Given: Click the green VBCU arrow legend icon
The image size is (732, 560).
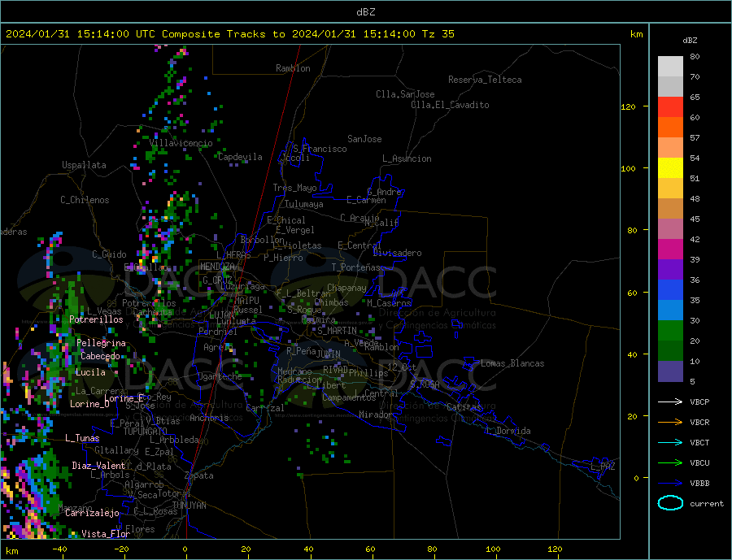Looking at the screenshot, I should coord(670,463).
